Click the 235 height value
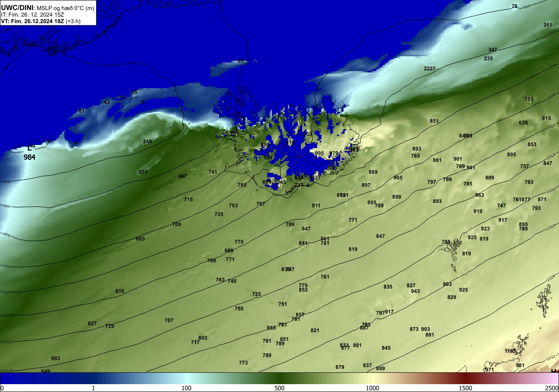 coord(489,58)
